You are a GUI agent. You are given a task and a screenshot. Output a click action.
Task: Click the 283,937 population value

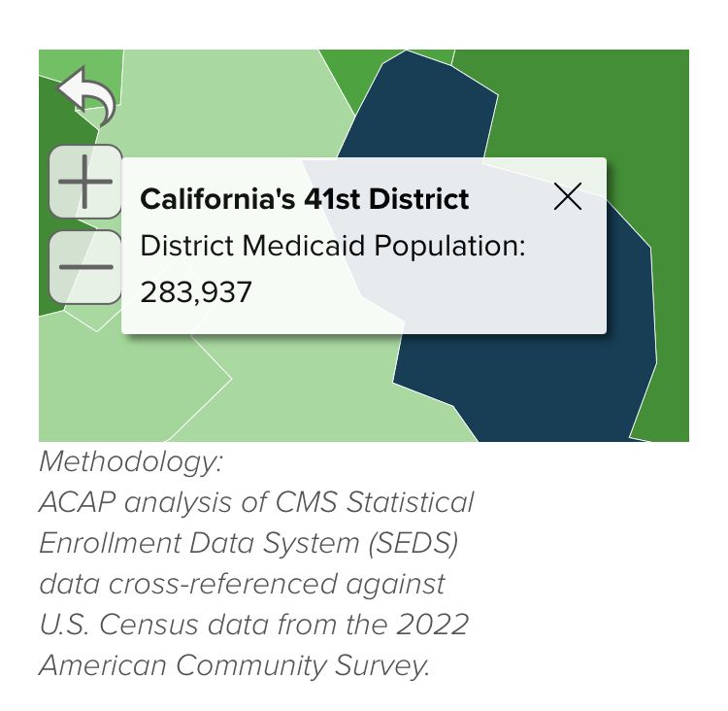[x=196, y=292]
